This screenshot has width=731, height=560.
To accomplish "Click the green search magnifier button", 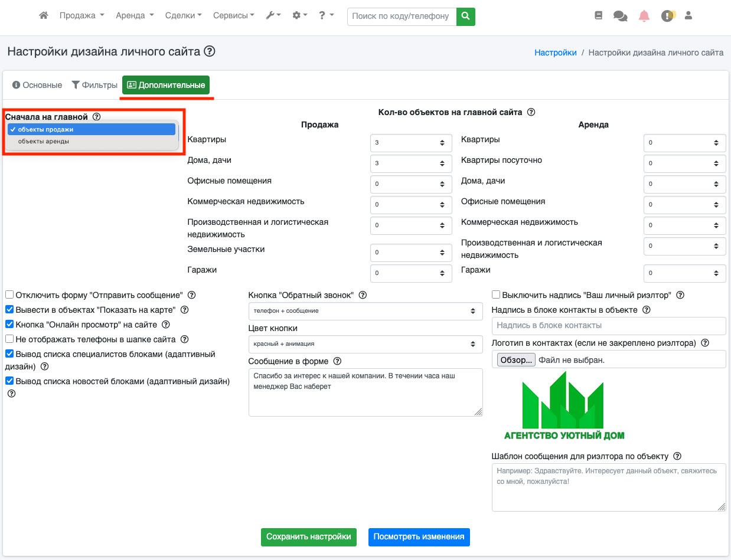I will 465,16.
